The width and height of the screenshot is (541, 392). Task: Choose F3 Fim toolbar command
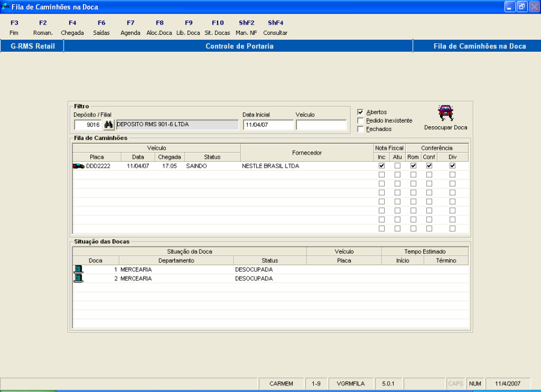click(x=14, y=28)
